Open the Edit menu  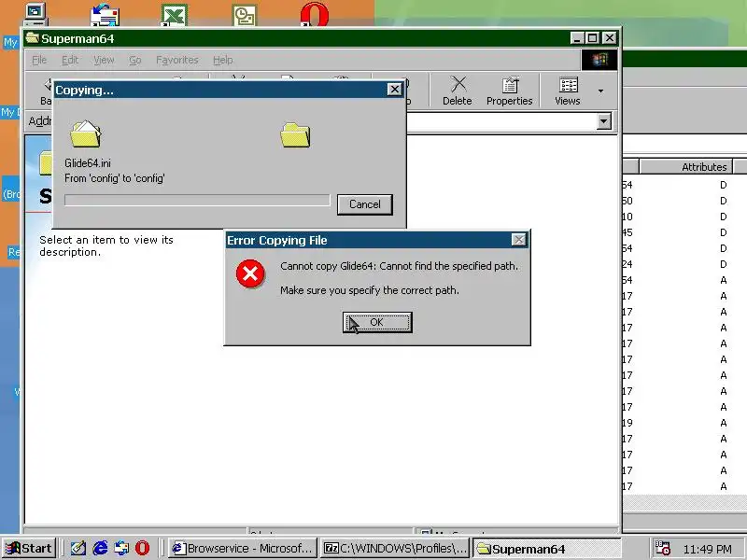pos(69,60)
